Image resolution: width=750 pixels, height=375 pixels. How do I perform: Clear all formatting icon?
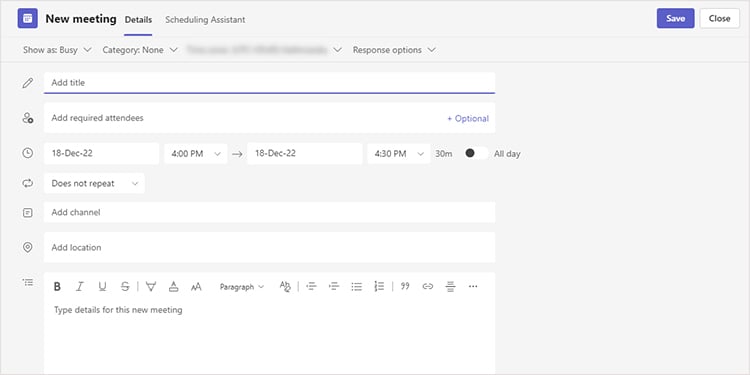(285, 287)
